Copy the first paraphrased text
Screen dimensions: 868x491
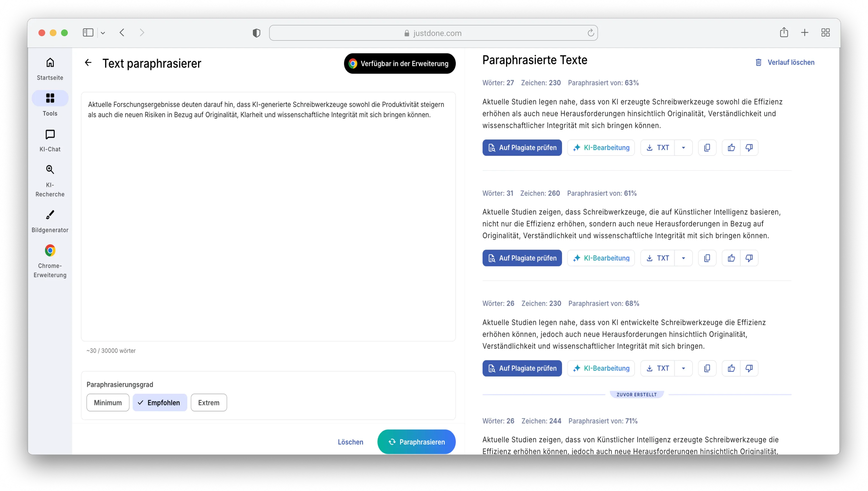[707, 148]
